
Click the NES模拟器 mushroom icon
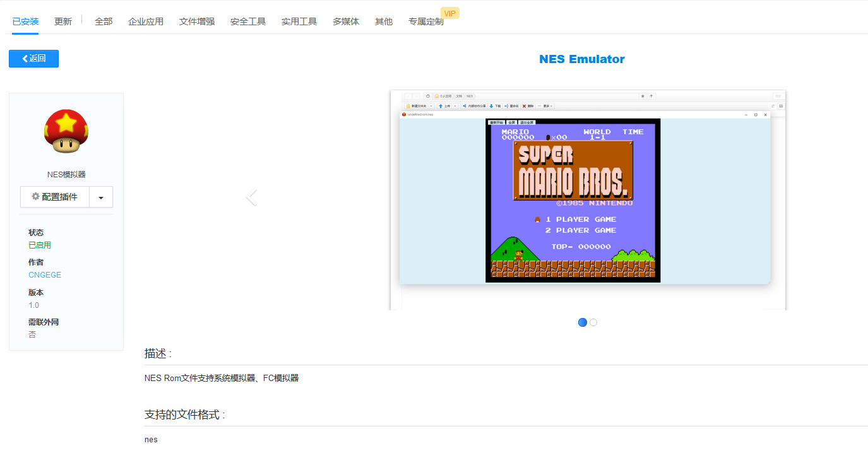click(x=66, y=131)
